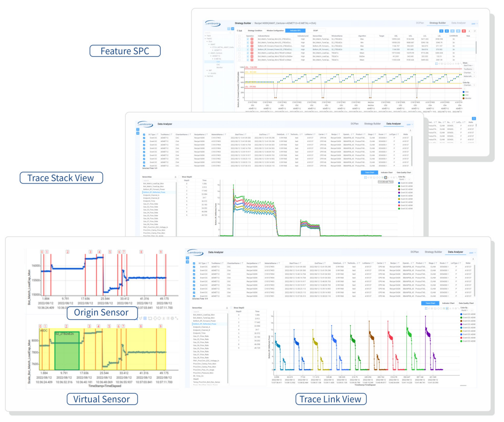This screenshot has width=504, height=422.
Task: Click the refresh icon in Strategy Builder toolbar
Action: pyautogui.click(x=474, y=31)
